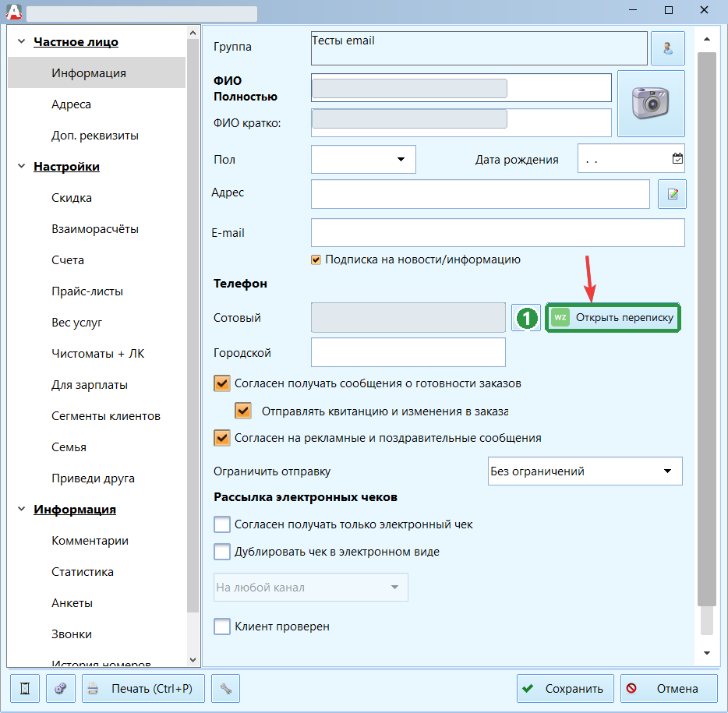The width and height of the screenshot is (728, 713).
Task: Collapse the Частное лицо tree section
Action: (21, 41)
